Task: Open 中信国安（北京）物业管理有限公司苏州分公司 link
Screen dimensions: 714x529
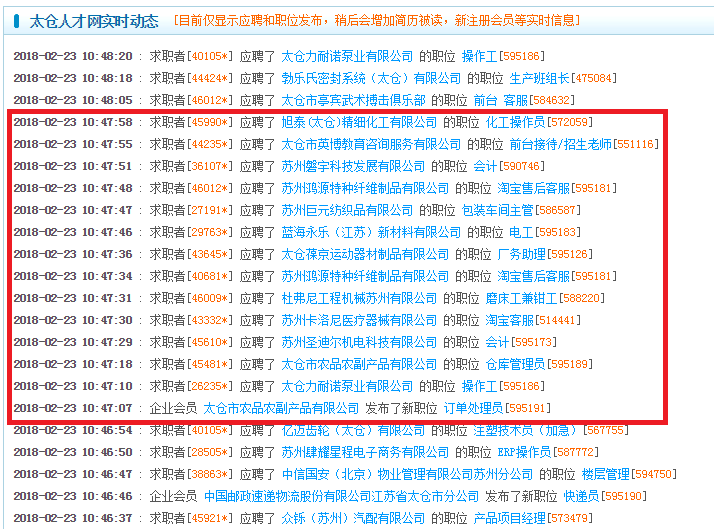Action: point(407,474)
